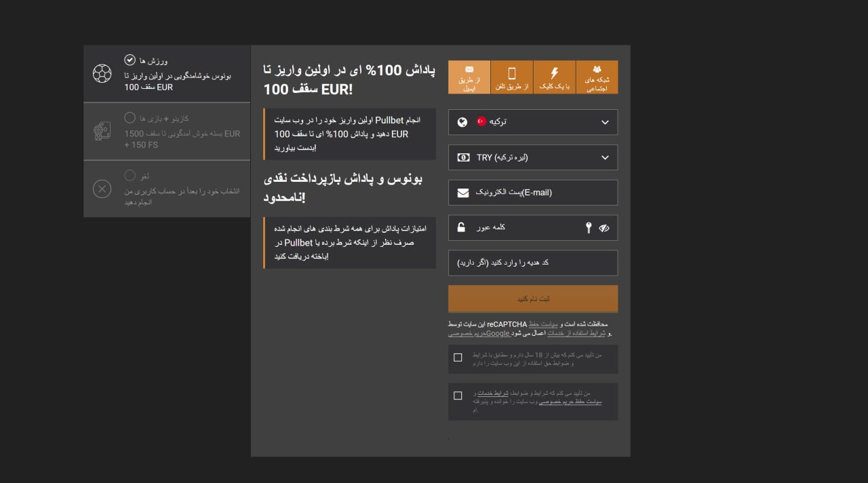Open the TRY currency dropdown
Viewport: 868px width, 483px height.
[533, 157]
